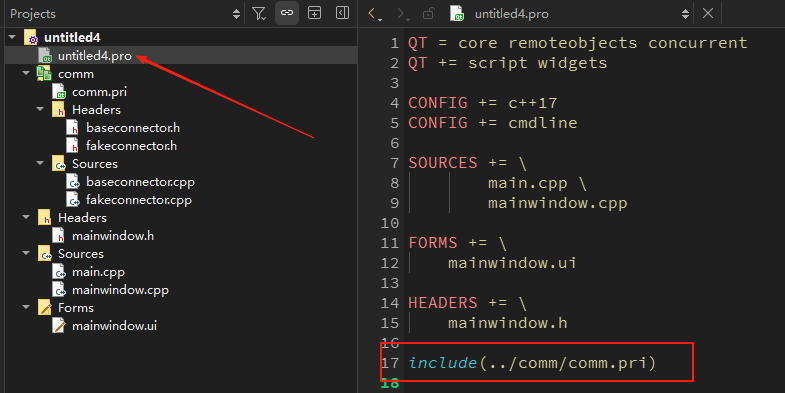Open mainwindow.cpp in the project tree

(120, 290)
